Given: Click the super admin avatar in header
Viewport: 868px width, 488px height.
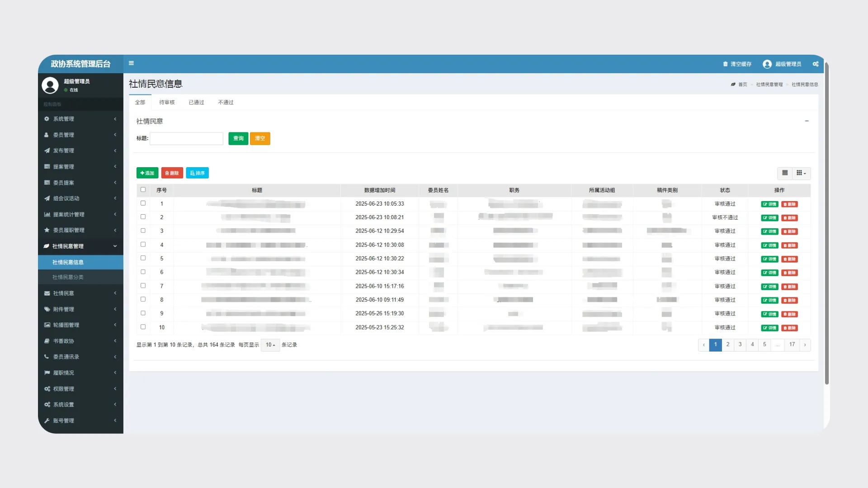Looking at the screenshot, I should coord(767,64).
